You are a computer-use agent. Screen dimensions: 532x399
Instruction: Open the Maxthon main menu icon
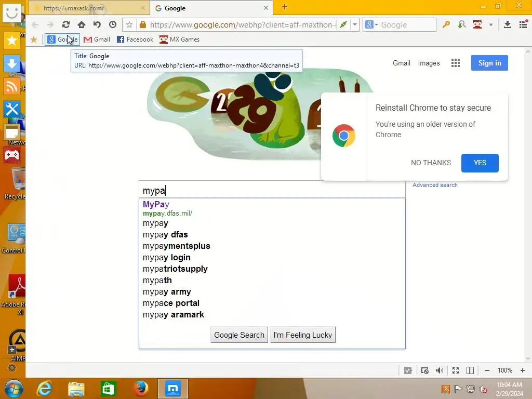(x=523, y=24)
